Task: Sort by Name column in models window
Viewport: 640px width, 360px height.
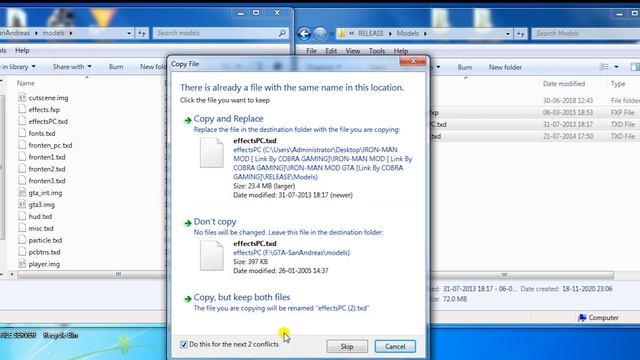Action: point(26,83)
